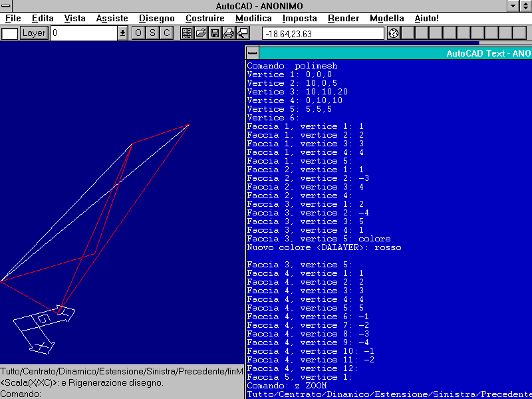Open the Imposta menu
The height and width of the screenshot is (399, 532).
point(300,18)
